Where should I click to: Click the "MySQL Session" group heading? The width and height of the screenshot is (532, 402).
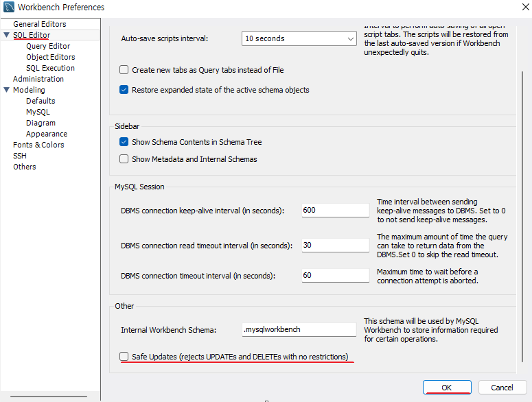click(x=139, y=187)
